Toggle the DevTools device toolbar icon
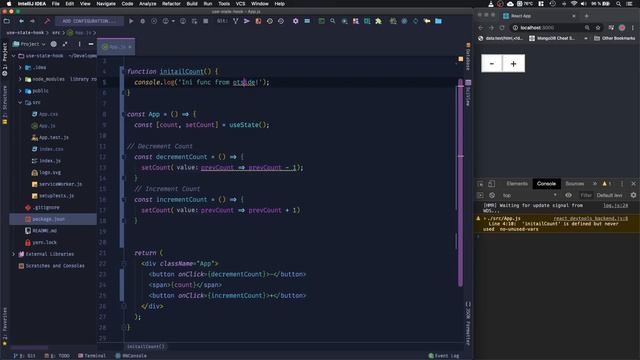Viewport: 640px width, 360px height. pos(491,184)
